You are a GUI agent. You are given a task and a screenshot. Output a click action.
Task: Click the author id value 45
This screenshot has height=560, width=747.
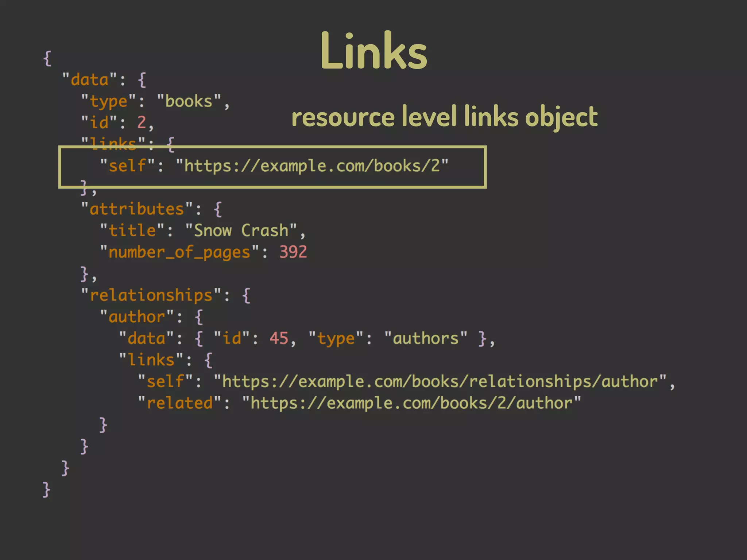point(279,338)
